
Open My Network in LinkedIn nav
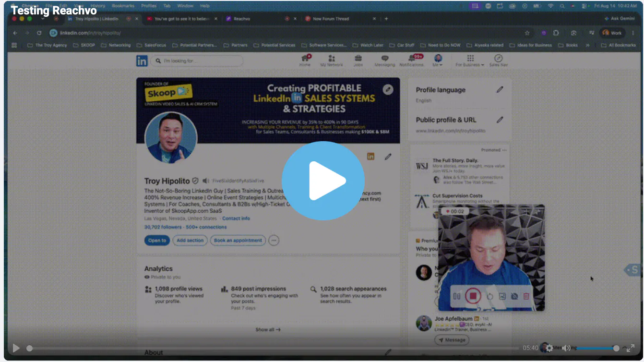pos(332,60)
